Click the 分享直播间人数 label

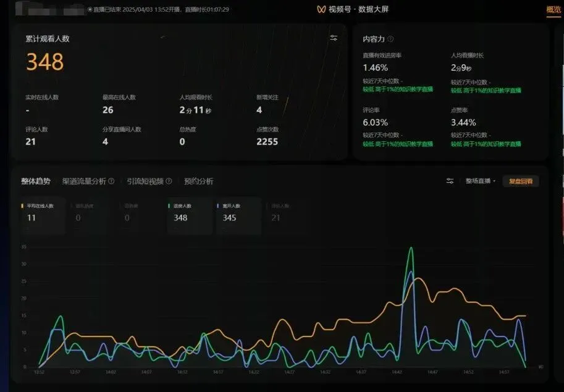pyautogui.click(x=122, y=130)
